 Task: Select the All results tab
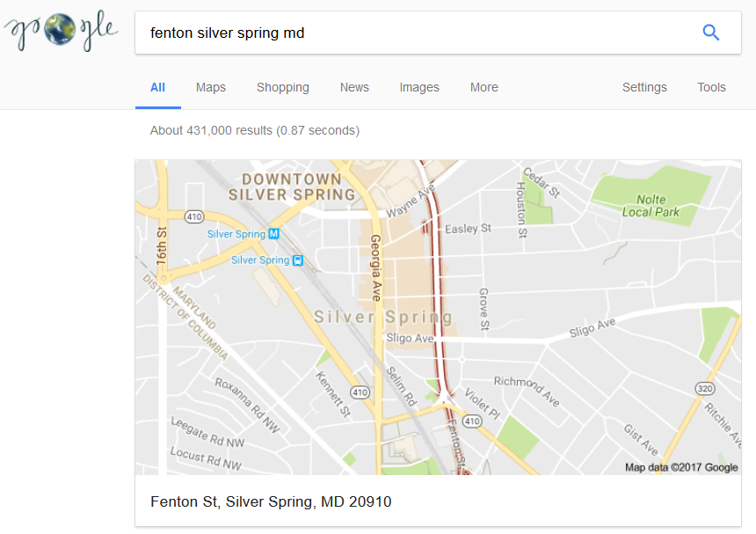click(x=158, y=87)
